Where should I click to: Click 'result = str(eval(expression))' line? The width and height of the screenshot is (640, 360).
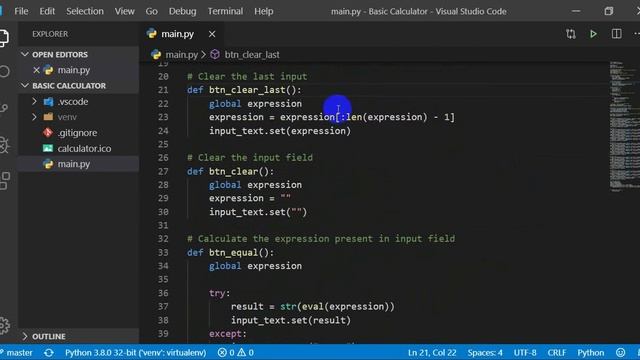313,307
